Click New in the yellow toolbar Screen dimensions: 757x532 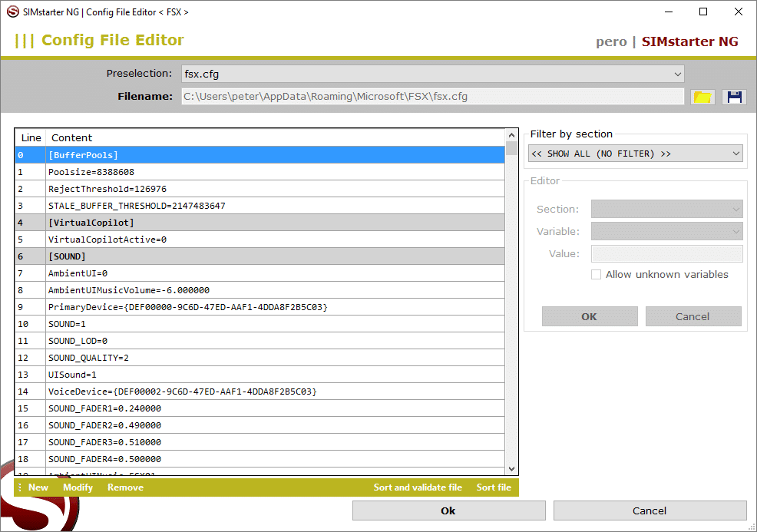pos(38,487)
